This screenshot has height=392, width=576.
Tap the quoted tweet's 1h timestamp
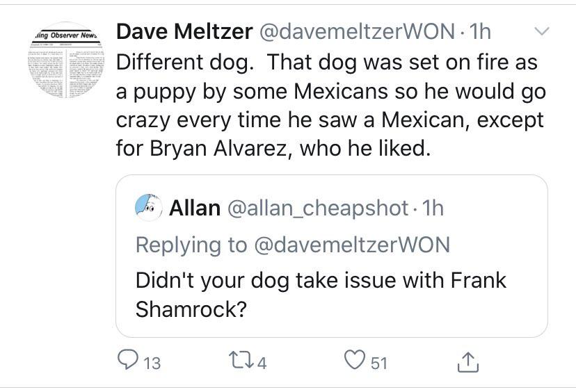point(432,208)
